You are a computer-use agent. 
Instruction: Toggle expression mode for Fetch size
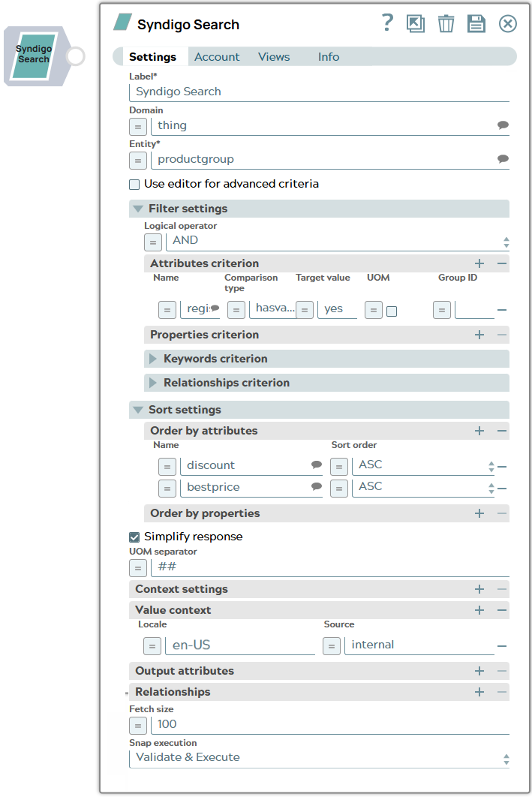(x=137, y=725)
